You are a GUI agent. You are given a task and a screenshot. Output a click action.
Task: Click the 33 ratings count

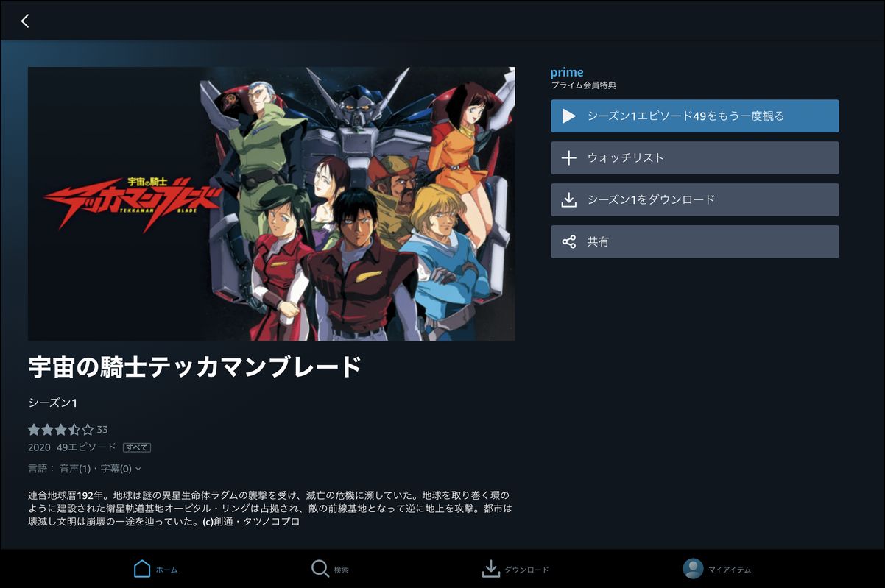pos(102,429)
